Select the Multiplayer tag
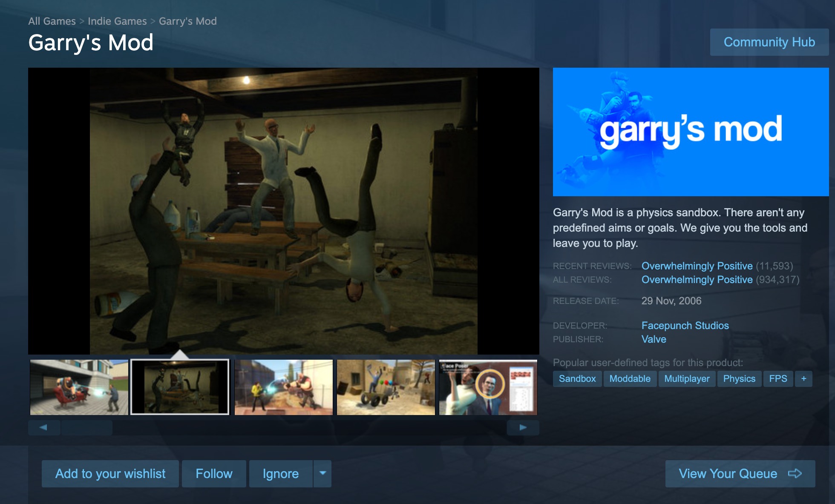This screenshot has width=835, height=504. (687, 378)
